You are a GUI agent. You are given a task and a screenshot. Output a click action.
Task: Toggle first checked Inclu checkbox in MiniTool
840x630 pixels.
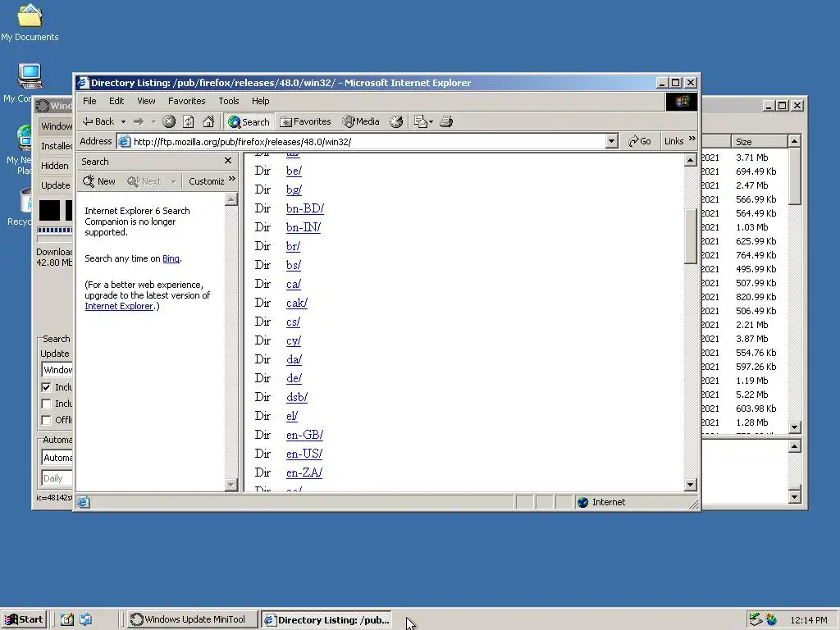pyautogui.click(x=46, y=387)
